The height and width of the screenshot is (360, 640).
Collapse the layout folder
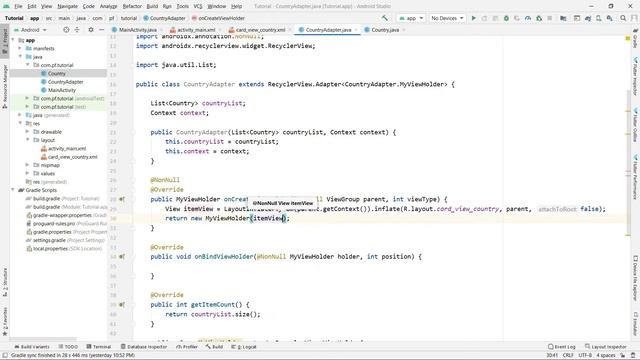point(27,140)
